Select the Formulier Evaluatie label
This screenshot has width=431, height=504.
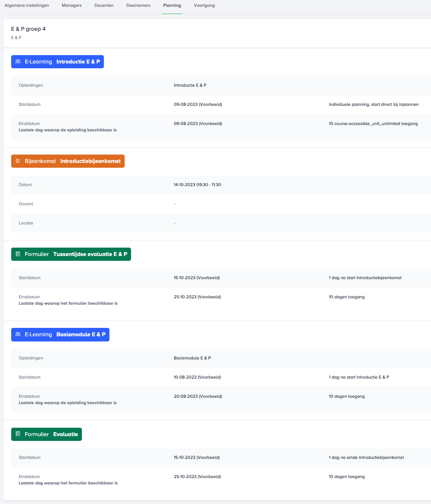point(47,434)
